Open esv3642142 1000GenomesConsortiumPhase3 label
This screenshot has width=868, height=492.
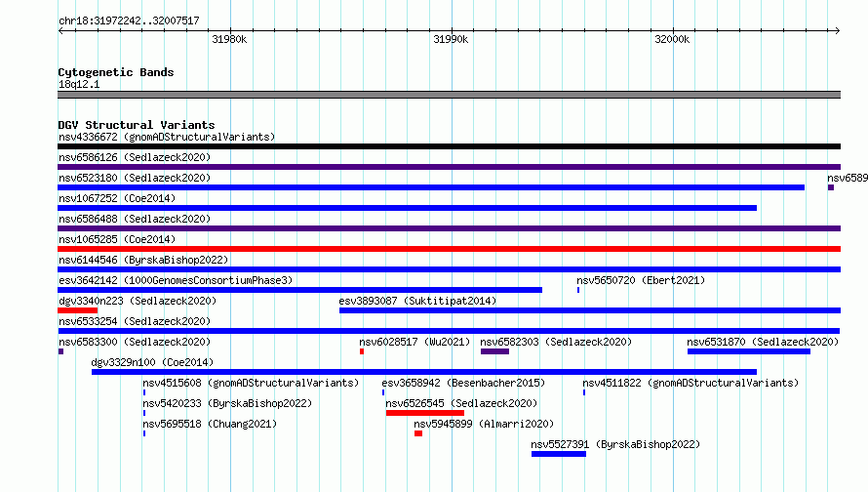tap(176, 280)
